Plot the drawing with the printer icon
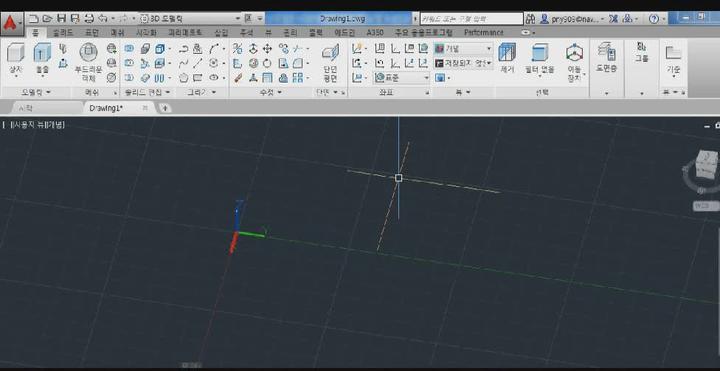The height and width of the screenshot is (371, 720). point(90,19)
